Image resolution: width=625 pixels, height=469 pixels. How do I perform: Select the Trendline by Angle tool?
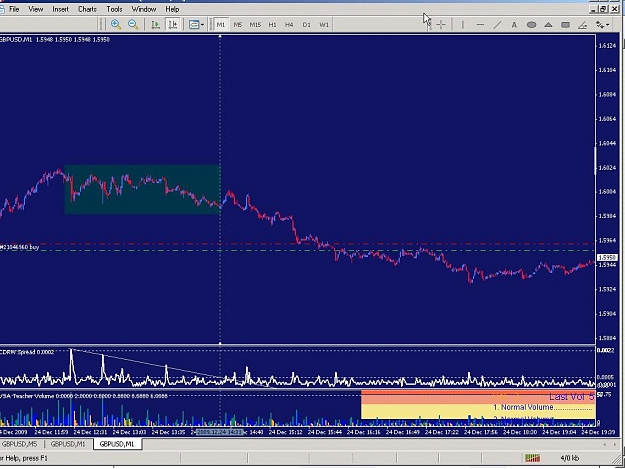click(582, 25)
